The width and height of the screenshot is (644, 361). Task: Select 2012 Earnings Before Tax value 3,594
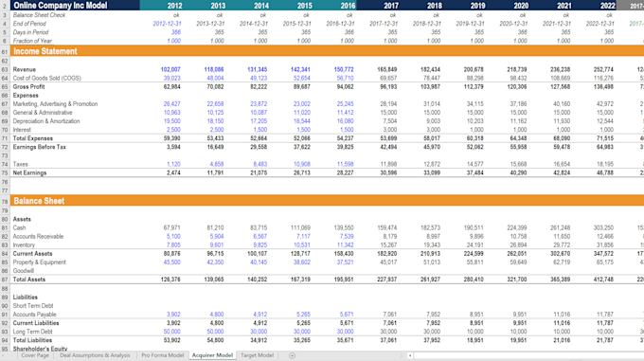173,148
